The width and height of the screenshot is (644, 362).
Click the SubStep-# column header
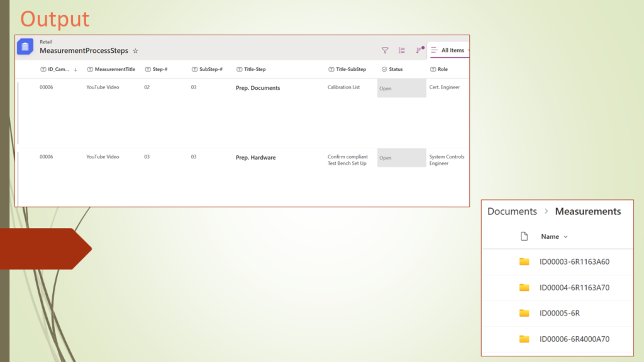[208, 69]
